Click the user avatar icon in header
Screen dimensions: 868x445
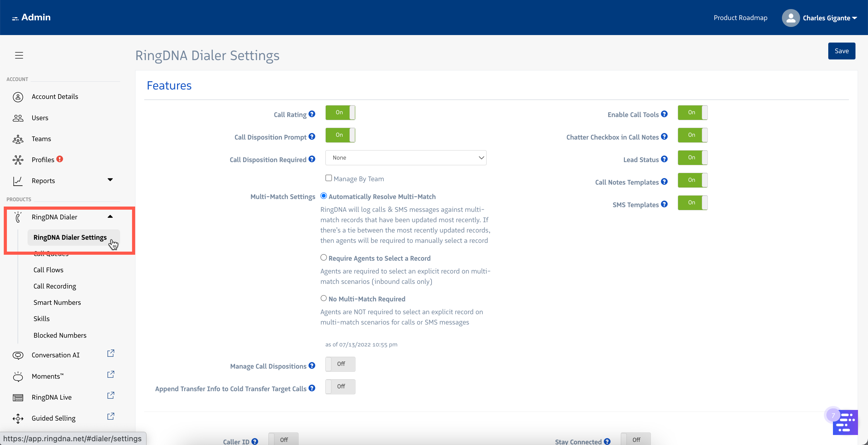790,18
